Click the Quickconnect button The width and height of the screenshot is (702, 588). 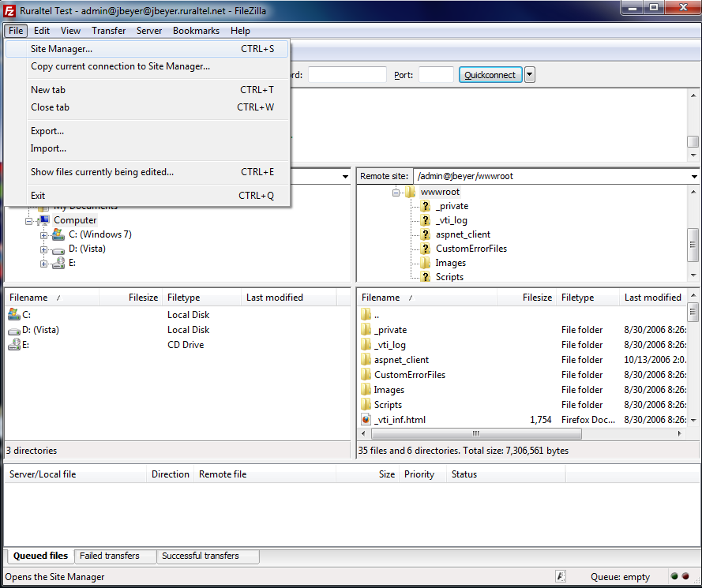tap(490, 75)
